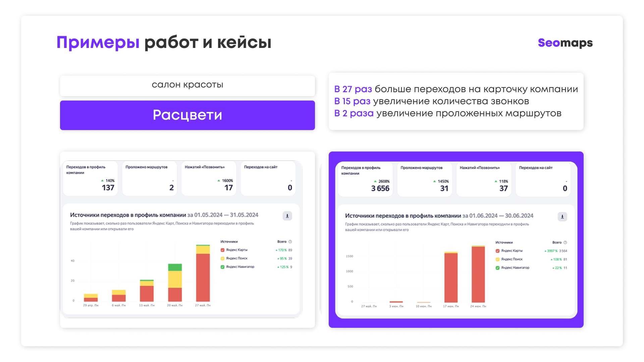Click the green 1600% growth arrow
This screenshot has height=362, width=644.
pos(219,181)
